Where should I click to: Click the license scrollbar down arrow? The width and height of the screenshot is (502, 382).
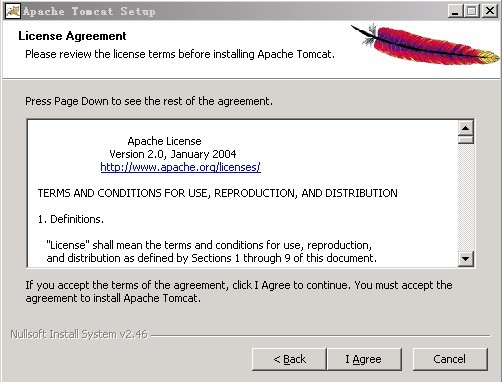pos(466,259)
